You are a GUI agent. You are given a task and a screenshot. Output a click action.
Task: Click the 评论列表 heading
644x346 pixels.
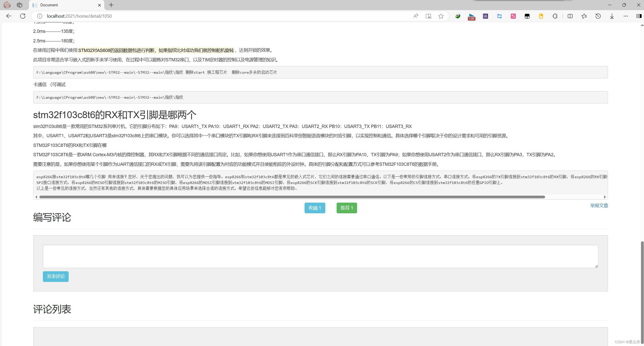pos(52,309)
